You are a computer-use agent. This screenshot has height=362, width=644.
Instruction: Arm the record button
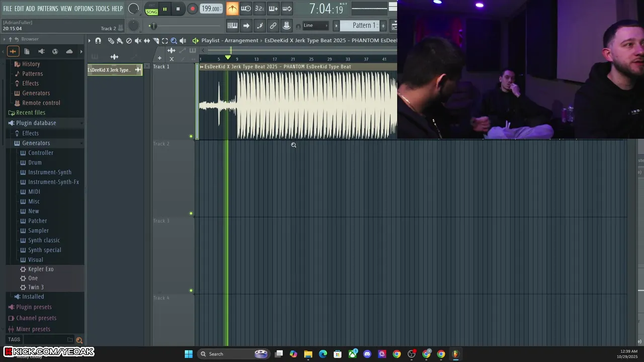[x=192, y=9]
